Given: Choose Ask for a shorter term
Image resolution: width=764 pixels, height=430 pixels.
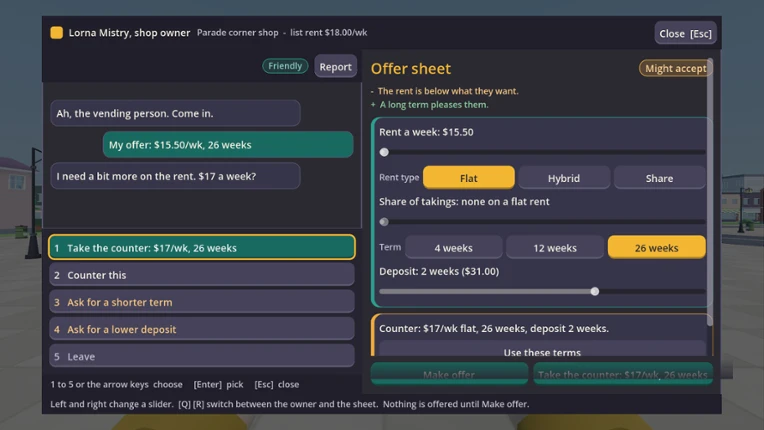Looking at the screenshot, I should coord(202,302).
